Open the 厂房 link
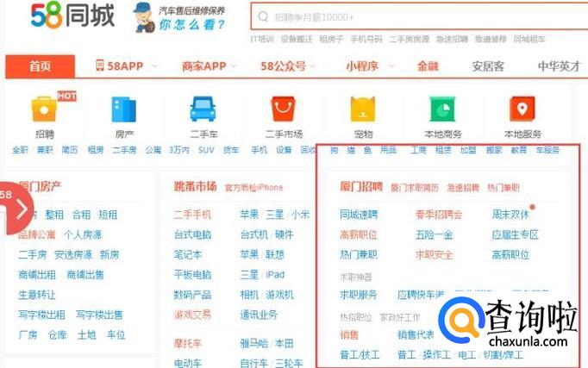This screenshot has height=368, width=588. coord(28,334)
